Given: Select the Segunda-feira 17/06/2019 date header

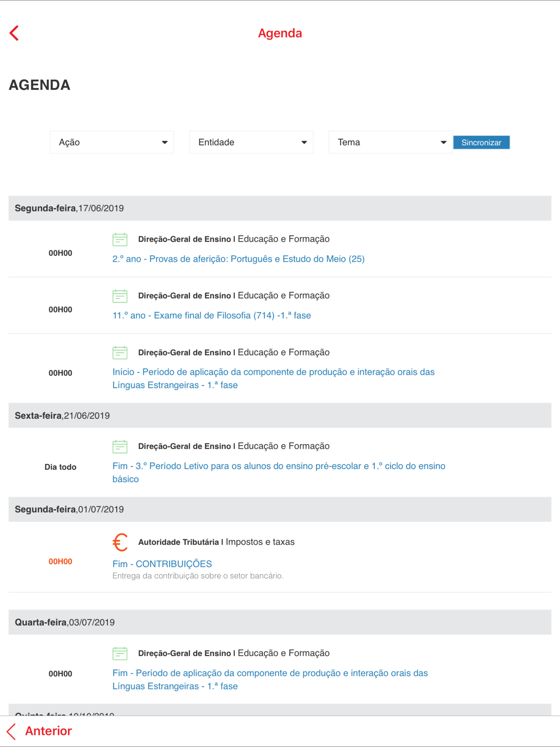Looking at the screenshot, I should [x=69, y=208].
